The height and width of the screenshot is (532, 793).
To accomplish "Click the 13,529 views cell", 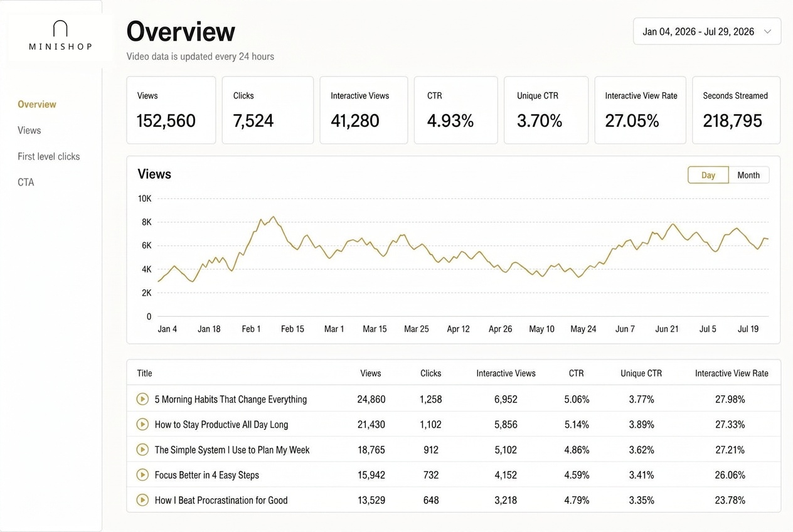I will coord(371,500).
